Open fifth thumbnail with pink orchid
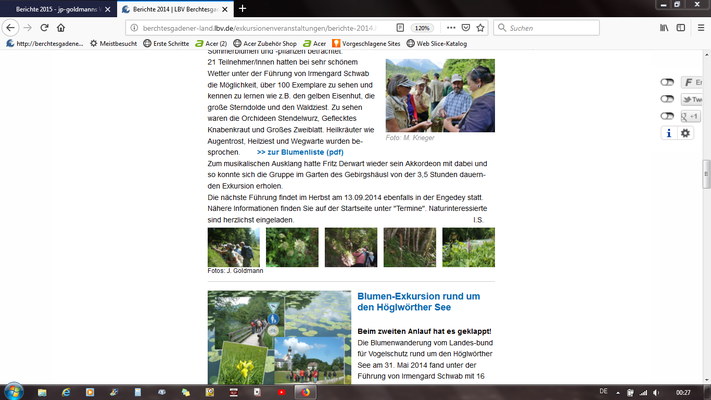 (x=469, y=247)
